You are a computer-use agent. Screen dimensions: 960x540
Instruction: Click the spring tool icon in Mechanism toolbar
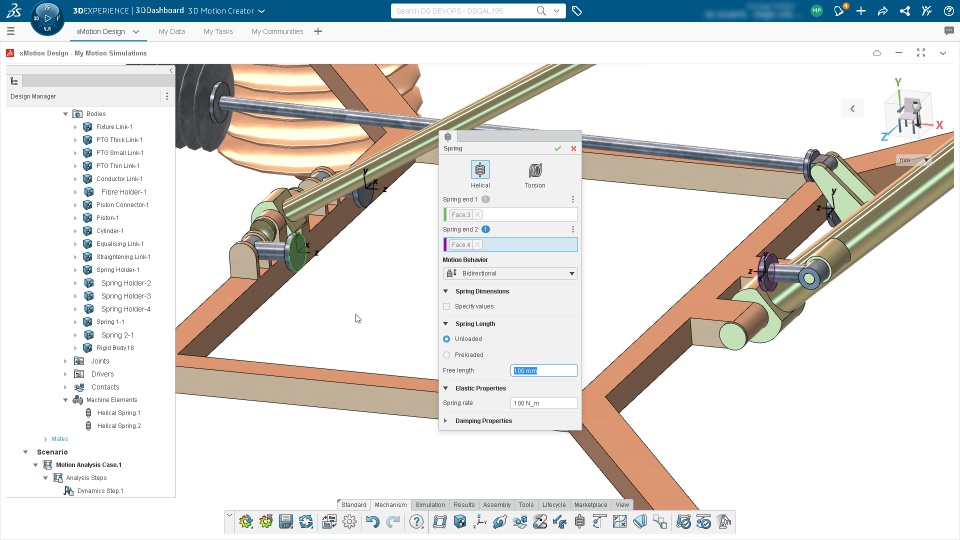click(x=580, y=522)
